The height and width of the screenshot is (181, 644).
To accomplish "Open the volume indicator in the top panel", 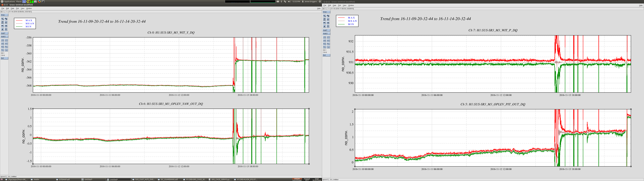I will [x=289, y=2].
